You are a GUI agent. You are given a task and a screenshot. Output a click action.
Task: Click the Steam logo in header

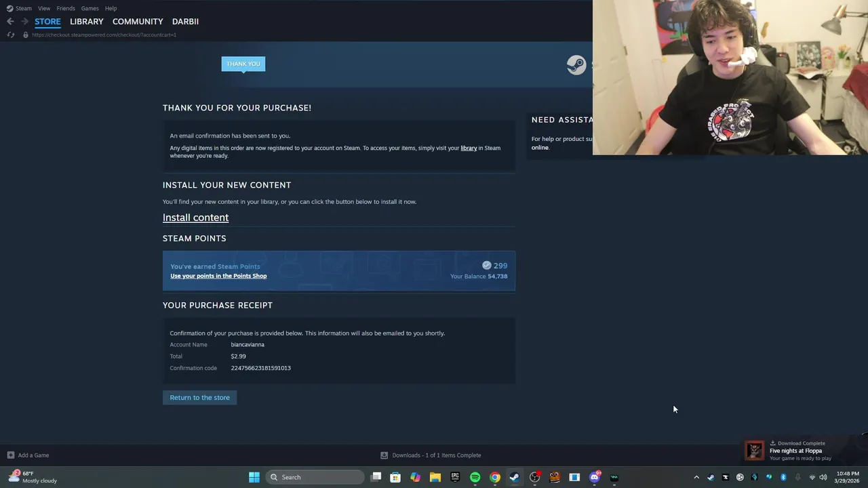click(576, 65)
